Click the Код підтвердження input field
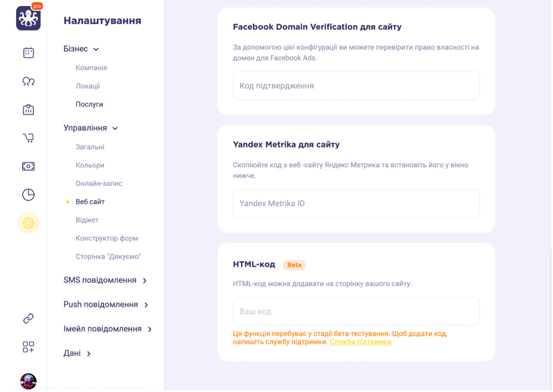The height and width of the screenshot is (392, 553). [356, 86]
